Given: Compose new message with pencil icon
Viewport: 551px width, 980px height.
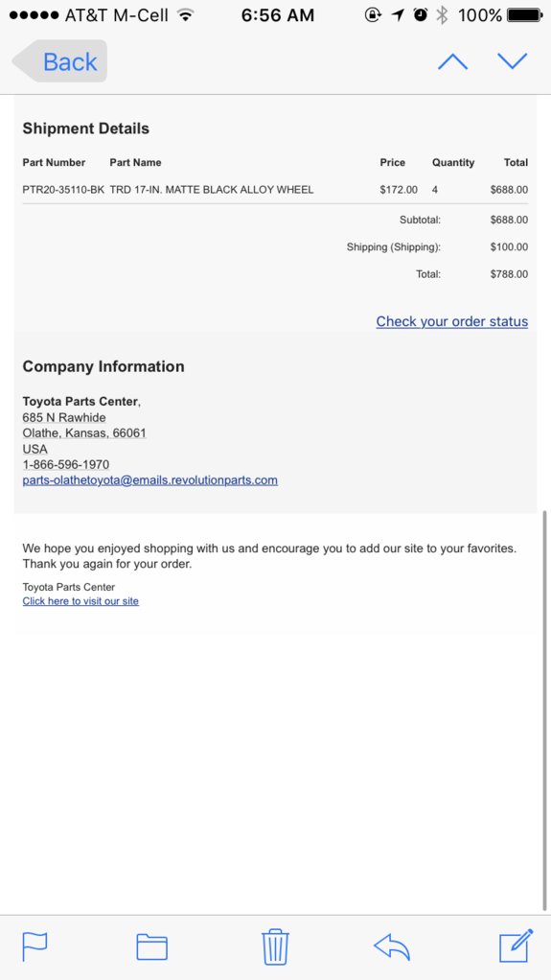Looking at the screenshot, I should 517,945.
